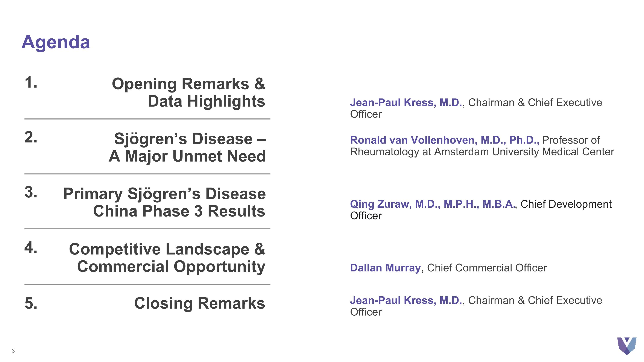This screenshot has height=362, width=644.
Task: Click Dallan Murray speaker name
Action: 385,268
